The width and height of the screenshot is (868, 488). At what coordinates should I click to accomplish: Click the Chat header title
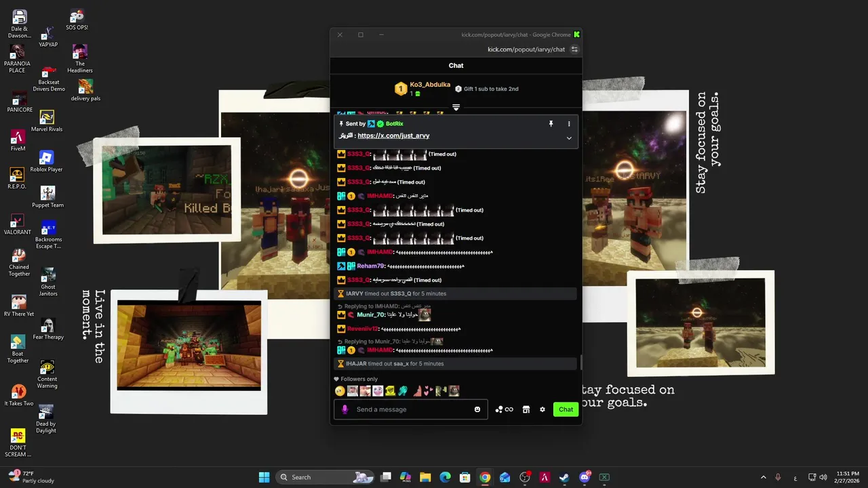click(x=456, y=66)
